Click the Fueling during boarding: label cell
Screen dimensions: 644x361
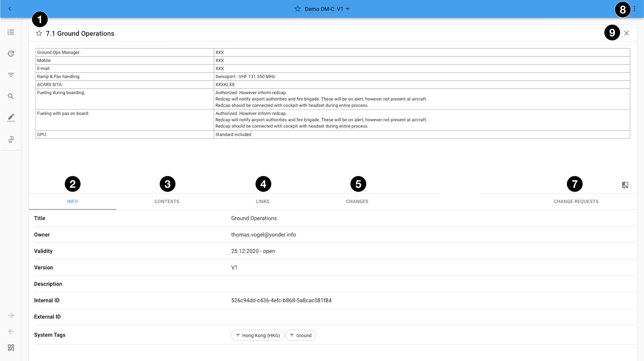(x=125, y=99)
